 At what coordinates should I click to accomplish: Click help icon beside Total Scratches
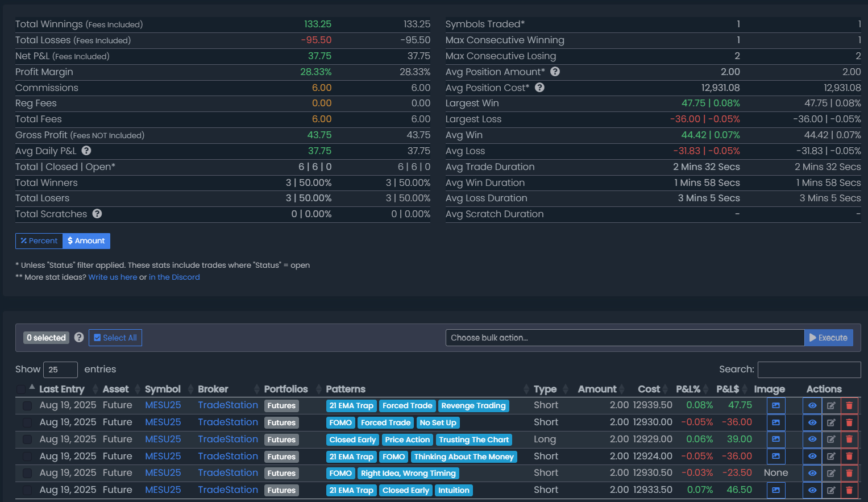pyautogui.click(x=97, y=214)
